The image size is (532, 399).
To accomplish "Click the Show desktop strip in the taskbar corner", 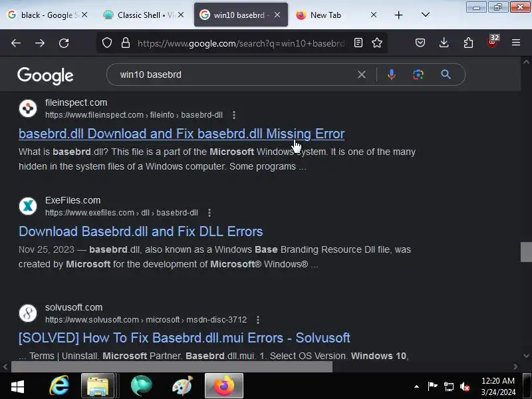I will (x=527, y=386).
